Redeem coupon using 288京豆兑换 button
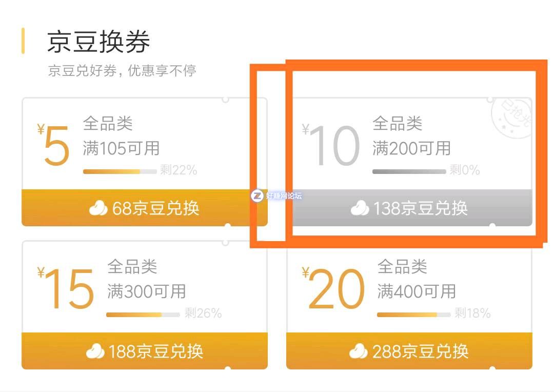The width and height of the screenshot is (554, 392). (x=409, y=351)
